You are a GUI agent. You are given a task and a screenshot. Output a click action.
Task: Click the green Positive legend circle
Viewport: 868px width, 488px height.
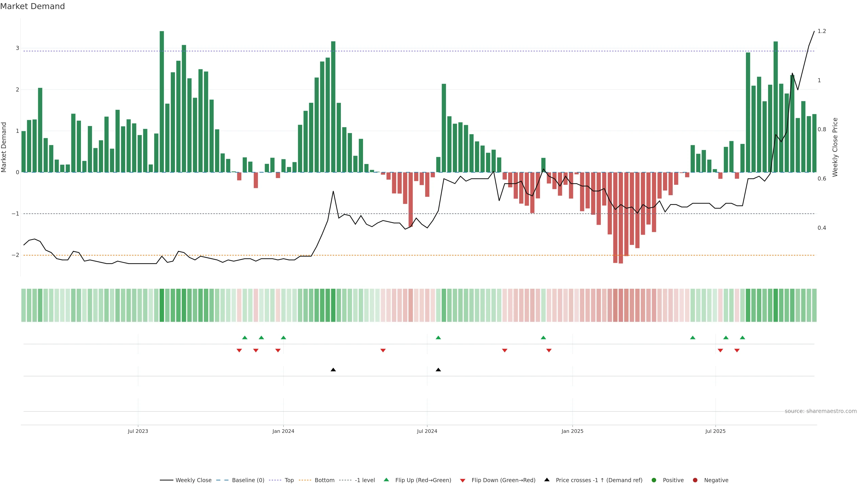(654, 480)
